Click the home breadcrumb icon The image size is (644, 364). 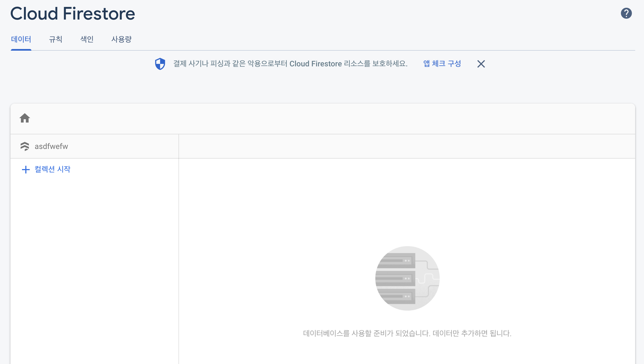point(25,118)
